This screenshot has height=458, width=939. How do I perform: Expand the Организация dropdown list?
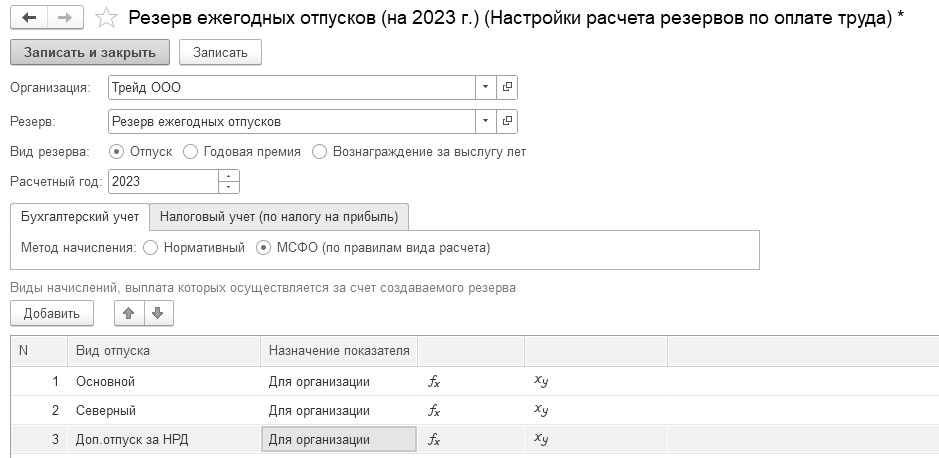pos(486,87)
